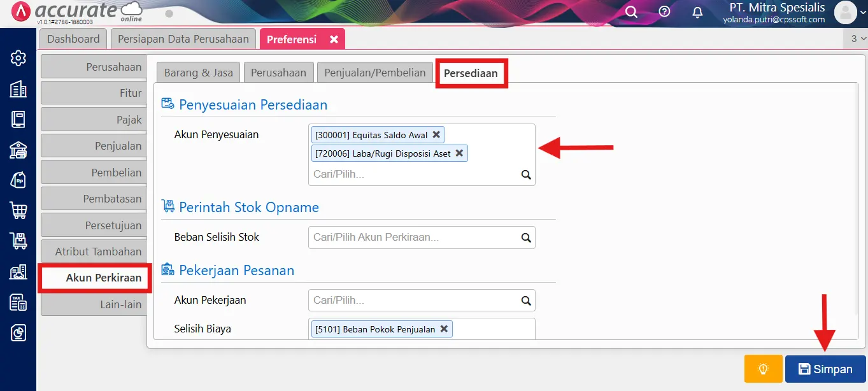The height and width of the screenshot is (391, 868).
Task: Click the search magnifier in top bar
Action: coord(631,12)
